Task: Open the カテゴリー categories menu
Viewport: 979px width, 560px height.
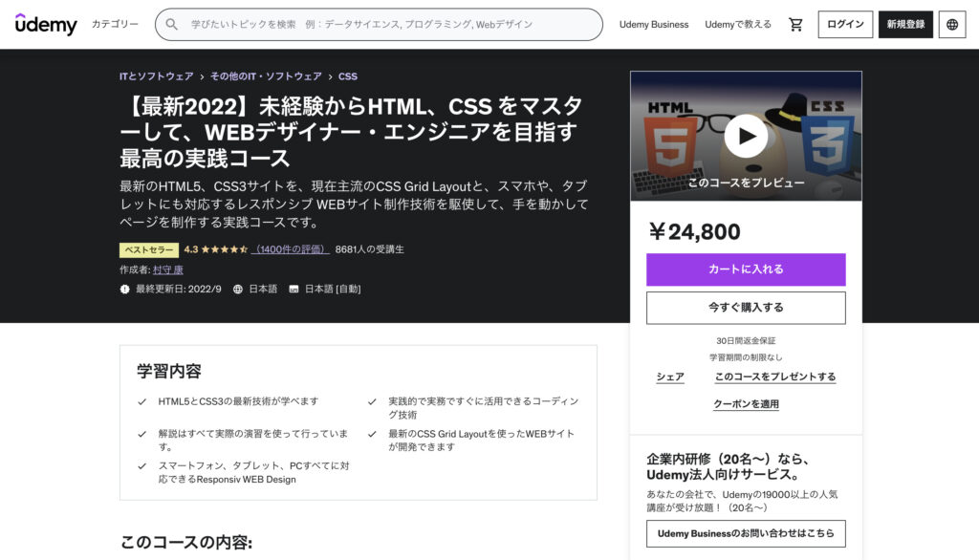Action: pyautogui.click(x=115, y=24)
